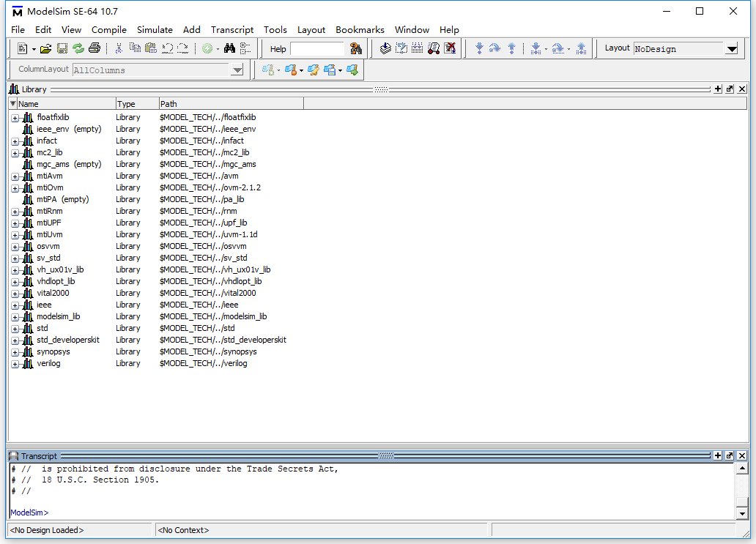Click the black binoculars Find icon
This screenshot has height=544, width=756.
(229, 48)
